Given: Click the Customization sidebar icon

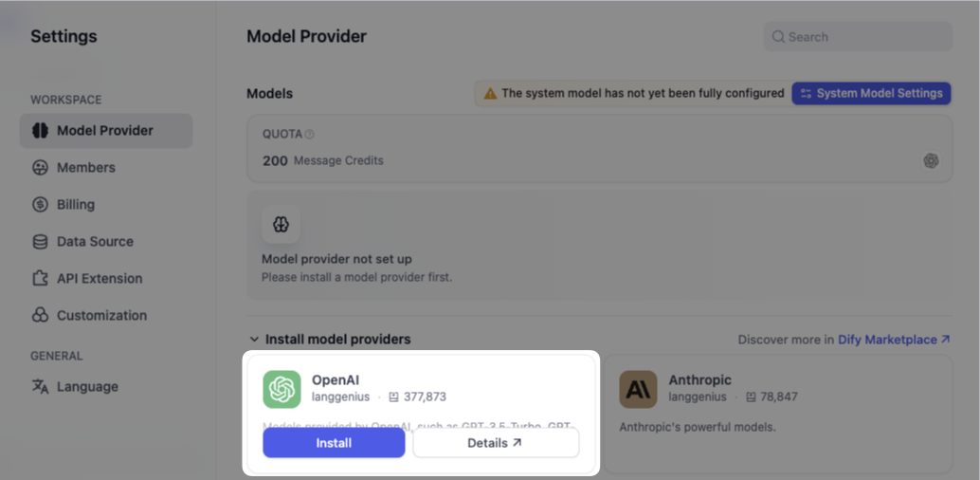Looking at the screenshot, I should tap(40, 316).
